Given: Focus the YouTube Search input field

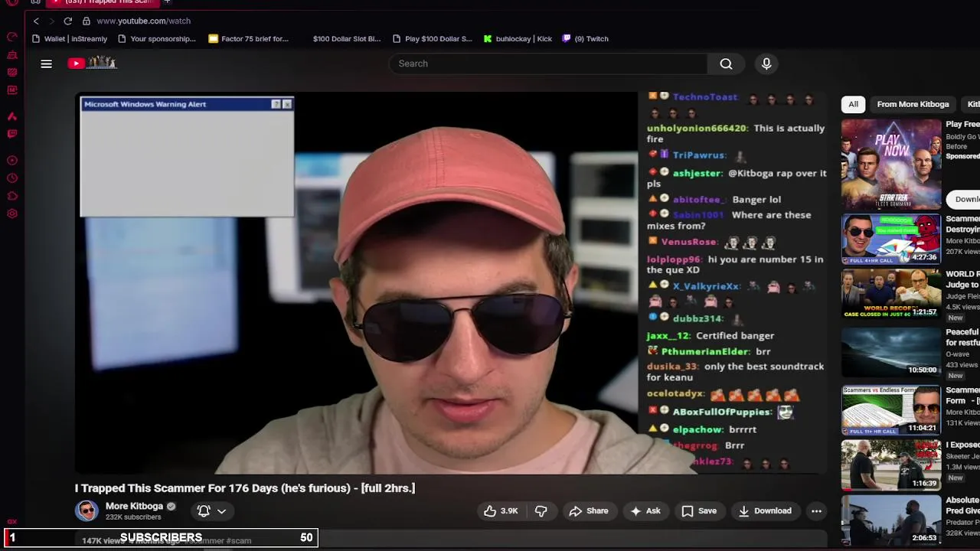Looking at the screenshot, I should [550, 64].
